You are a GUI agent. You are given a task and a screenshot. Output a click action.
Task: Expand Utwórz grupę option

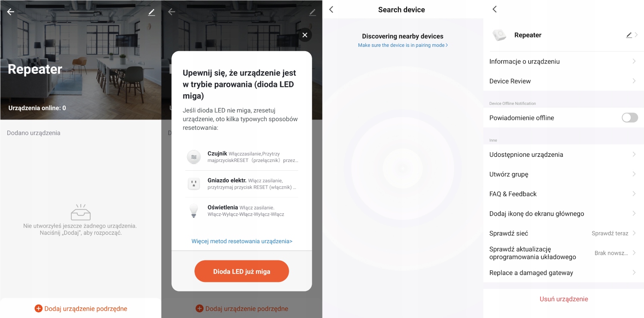[564, 174]
